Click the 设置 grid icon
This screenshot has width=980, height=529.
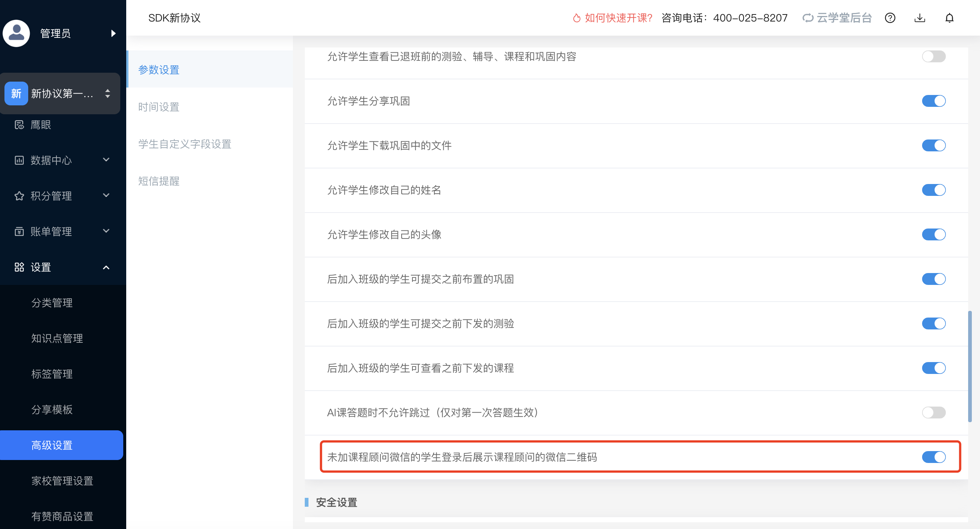19,267
